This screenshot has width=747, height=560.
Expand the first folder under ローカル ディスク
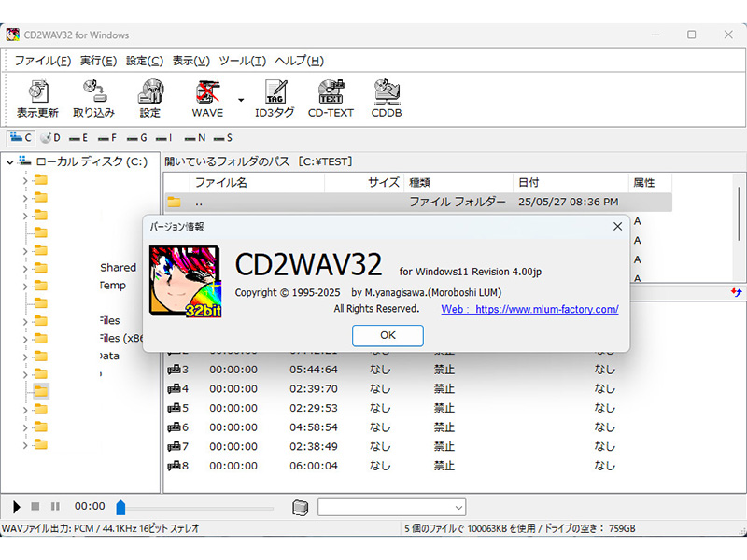click(25, 180)
